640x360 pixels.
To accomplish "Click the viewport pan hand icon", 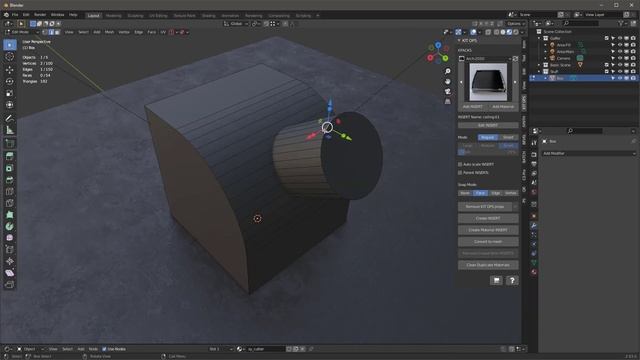I will (448, 81).
